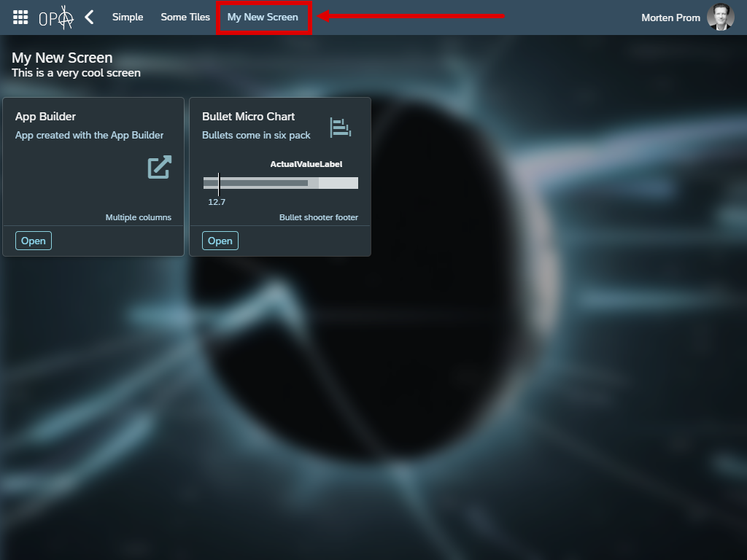Click the external link icon on App Builder

(160, 167)
